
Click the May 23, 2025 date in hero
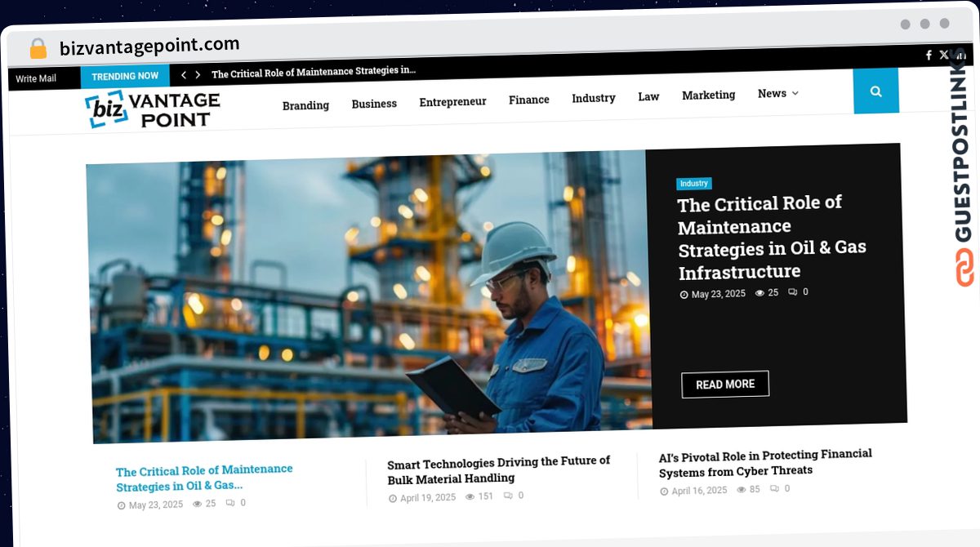[x=718, y=294]
